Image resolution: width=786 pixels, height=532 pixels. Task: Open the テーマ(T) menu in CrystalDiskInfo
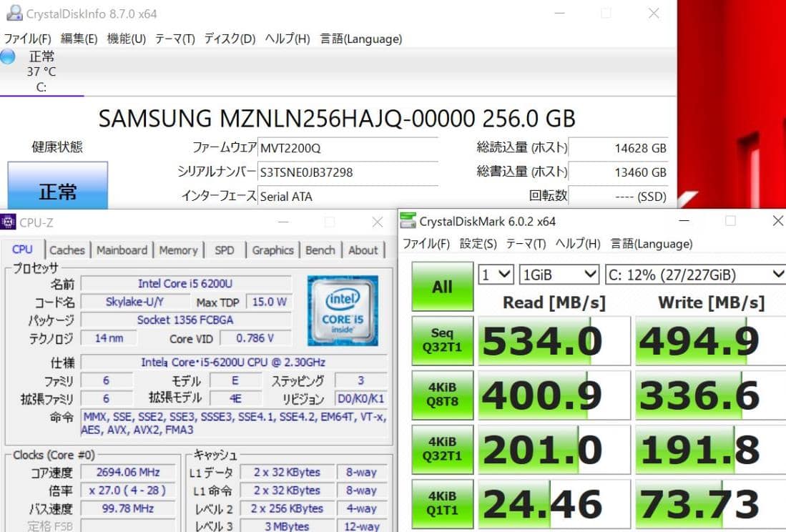[x=175, y=39]
